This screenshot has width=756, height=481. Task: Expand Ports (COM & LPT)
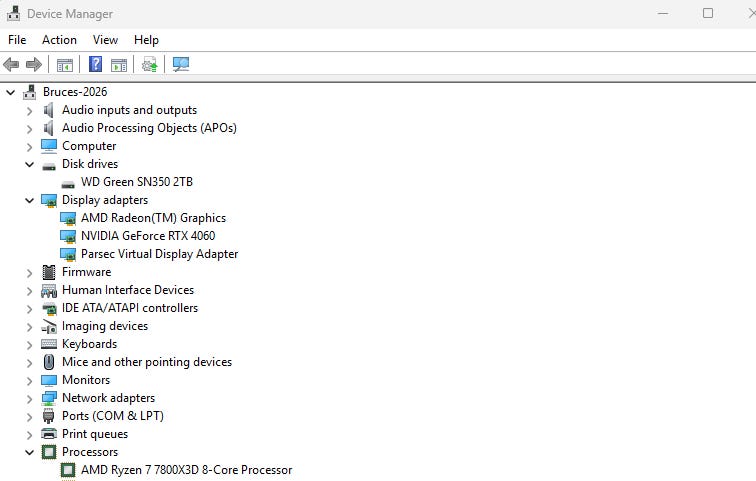(x=29, y=417)
